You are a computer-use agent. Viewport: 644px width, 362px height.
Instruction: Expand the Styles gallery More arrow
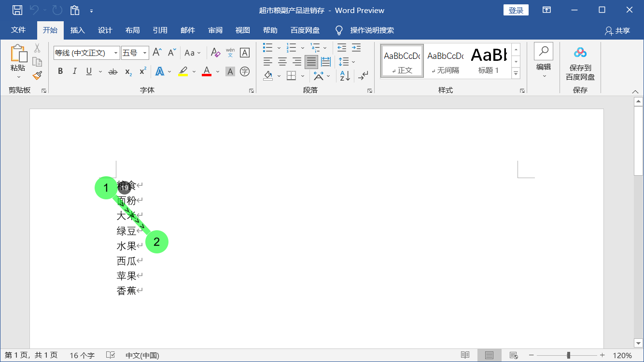click(x=516, y=73)
